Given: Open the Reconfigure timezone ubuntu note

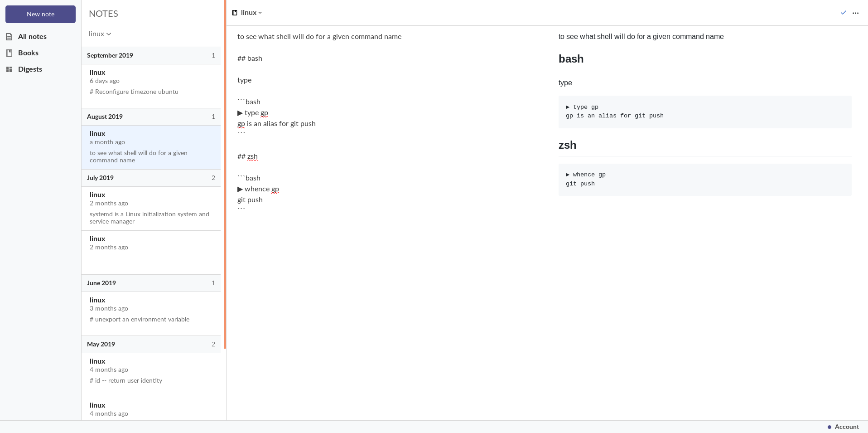Looking at the screenshot, I should (x=151, y=86).
